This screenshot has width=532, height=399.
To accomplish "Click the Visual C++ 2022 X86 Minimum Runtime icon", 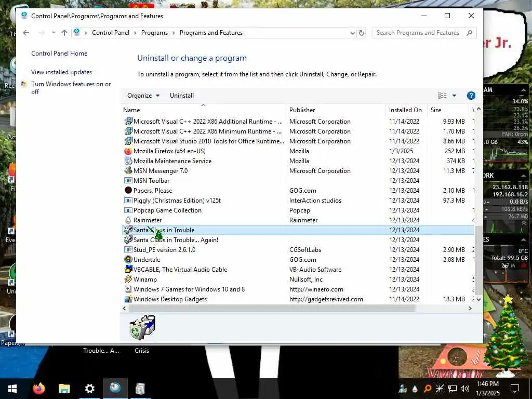I will point(128,131).
